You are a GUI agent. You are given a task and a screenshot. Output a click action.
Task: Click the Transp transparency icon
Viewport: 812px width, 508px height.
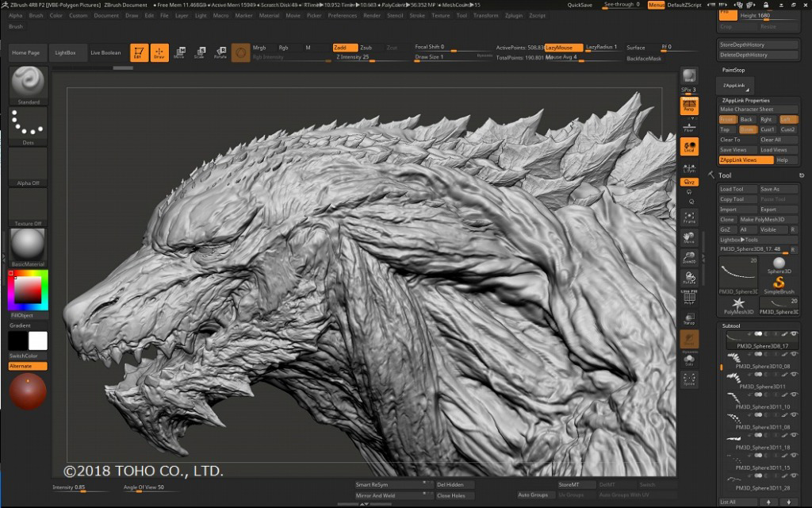(689, 318)
